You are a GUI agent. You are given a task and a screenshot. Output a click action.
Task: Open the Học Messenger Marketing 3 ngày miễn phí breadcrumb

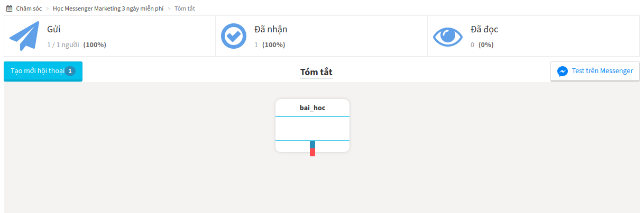click(x=108, y=8)
